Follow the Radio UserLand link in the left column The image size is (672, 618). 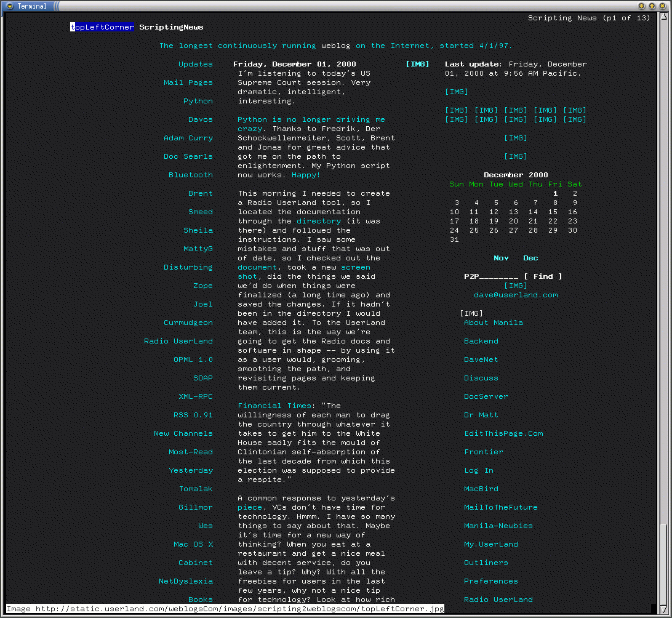click(x=178, y=341)
